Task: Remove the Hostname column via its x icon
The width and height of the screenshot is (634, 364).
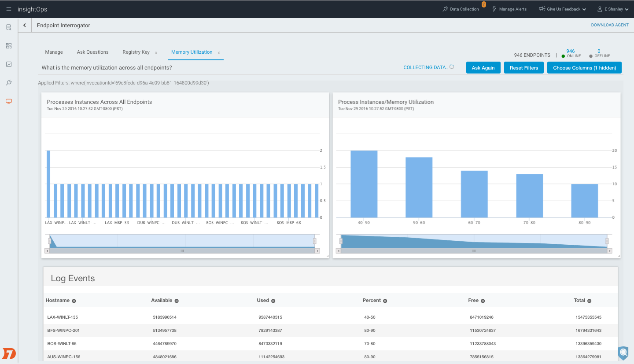Action: click(74, 301)
